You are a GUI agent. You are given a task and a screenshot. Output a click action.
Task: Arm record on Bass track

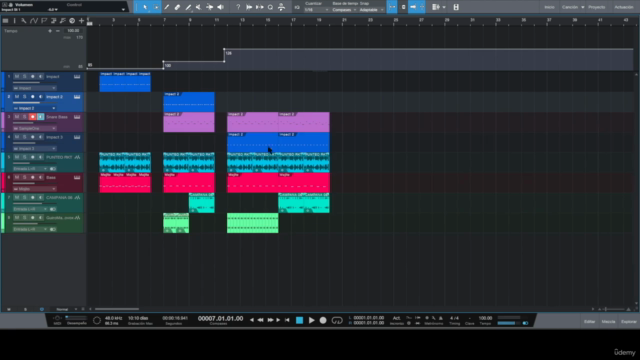(33, 178)
